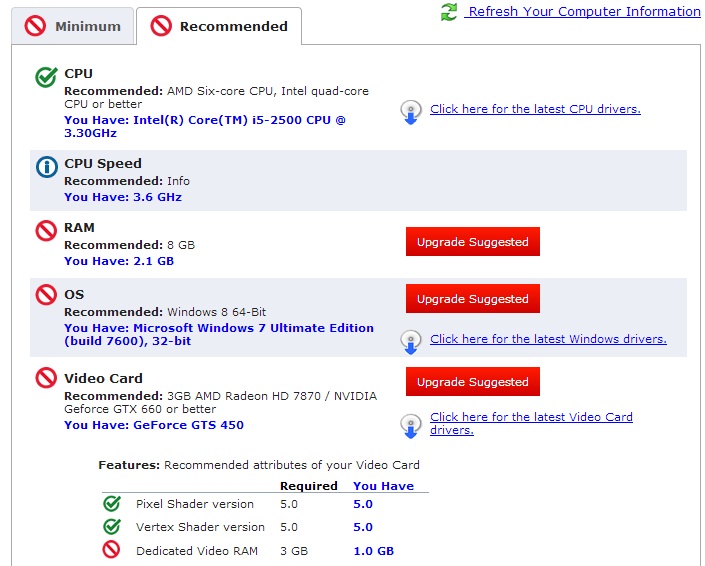Select the "Microsoft Windows 7 Ultimate Edition" text
Viewport: 705px width, 566px height.
pyautogui.click(x=254, y=328)
